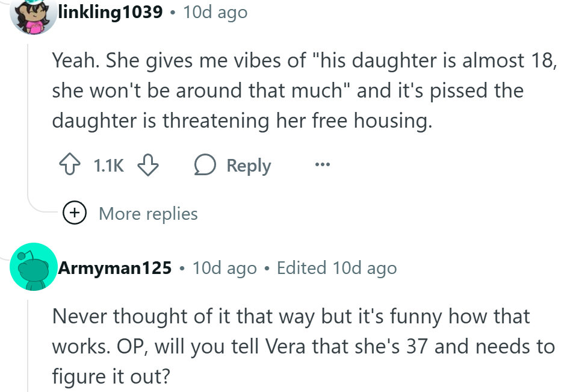Click the speech bubble reply icon
570x392 pixels.
click(206, 166)
